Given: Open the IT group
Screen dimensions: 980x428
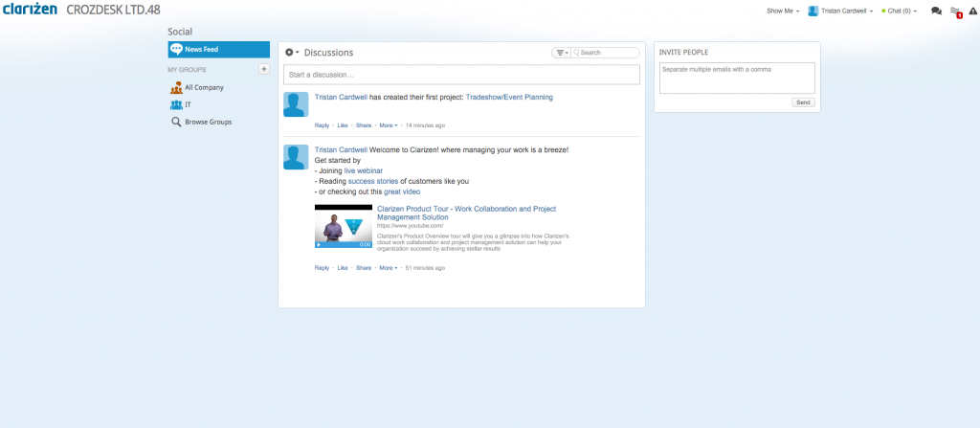Looking at the screenshot, I should (189, 105).
